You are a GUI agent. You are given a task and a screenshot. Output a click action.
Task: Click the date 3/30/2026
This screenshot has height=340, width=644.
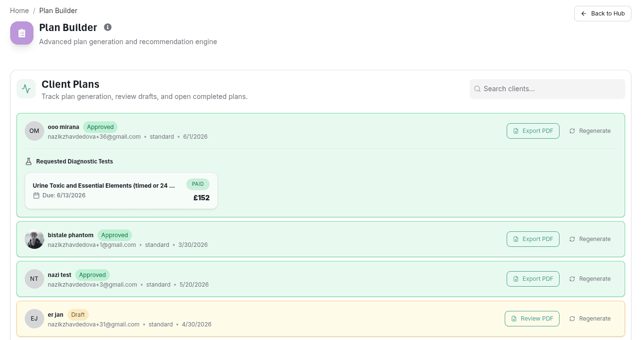click(x=193, y=245)
